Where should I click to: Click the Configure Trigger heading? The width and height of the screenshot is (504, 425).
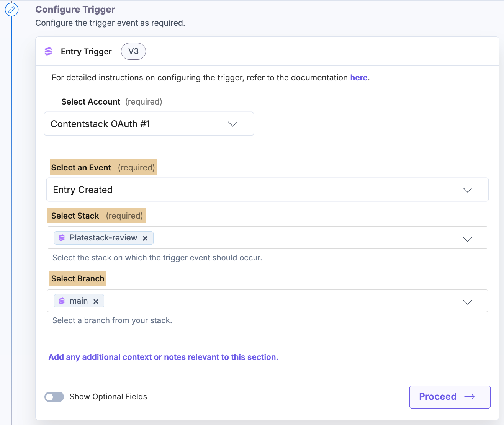tap(75, 10)
